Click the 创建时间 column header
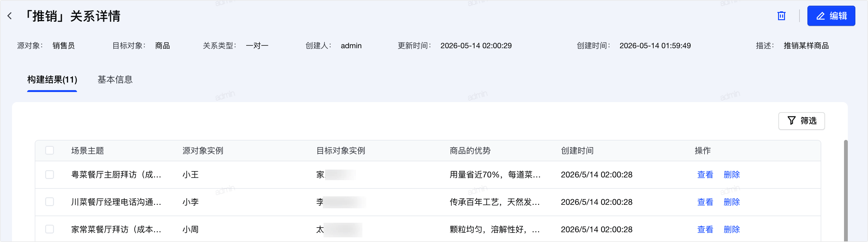Screen dimensions: 868x242 click(x=577, y=150)
